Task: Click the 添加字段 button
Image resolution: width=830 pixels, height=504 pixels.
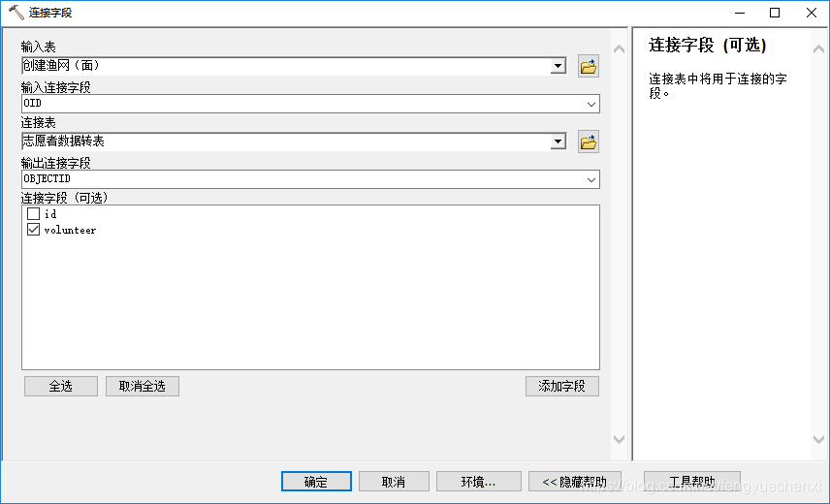Action: coord(562,386)
